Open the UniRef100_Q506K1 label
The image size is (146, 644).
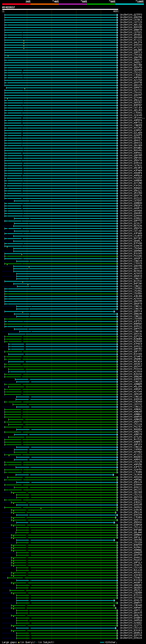131,35
